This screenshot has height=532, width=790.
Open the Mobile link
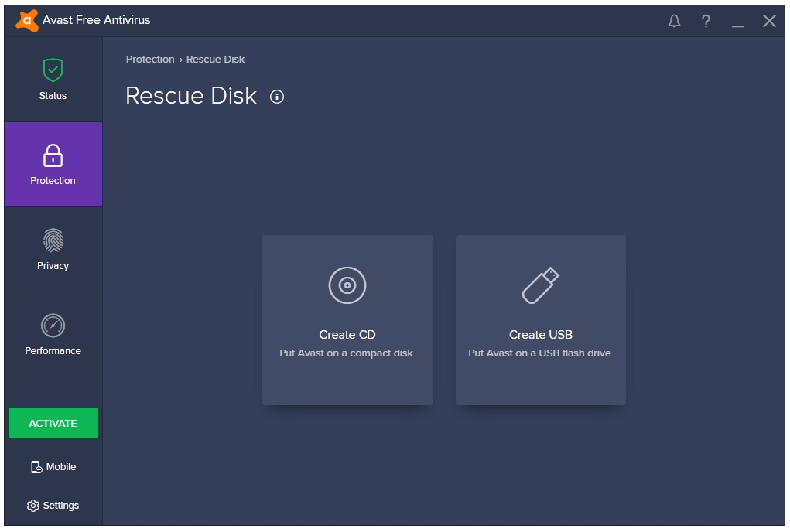pyautogui.click(x=53, y=467)
